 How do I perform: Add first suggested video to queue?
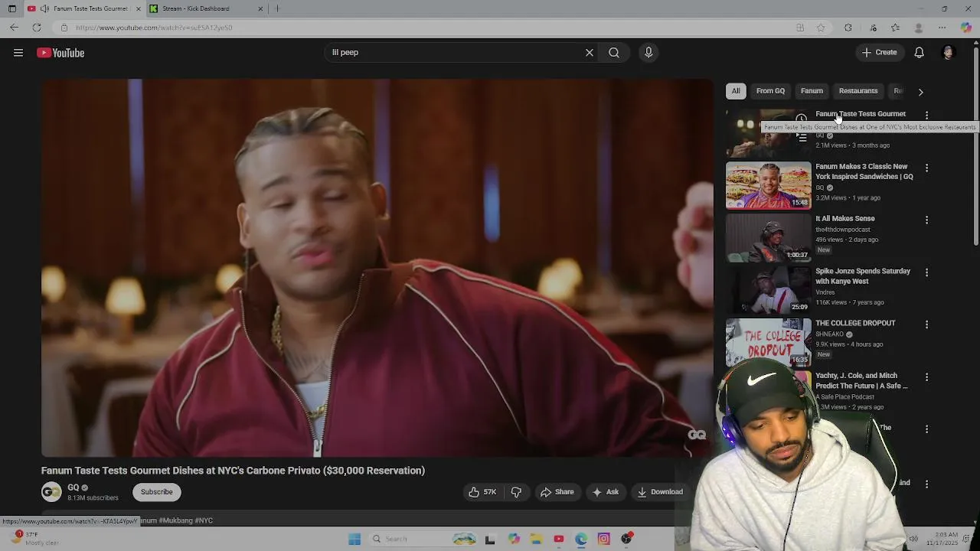(802, 138)
